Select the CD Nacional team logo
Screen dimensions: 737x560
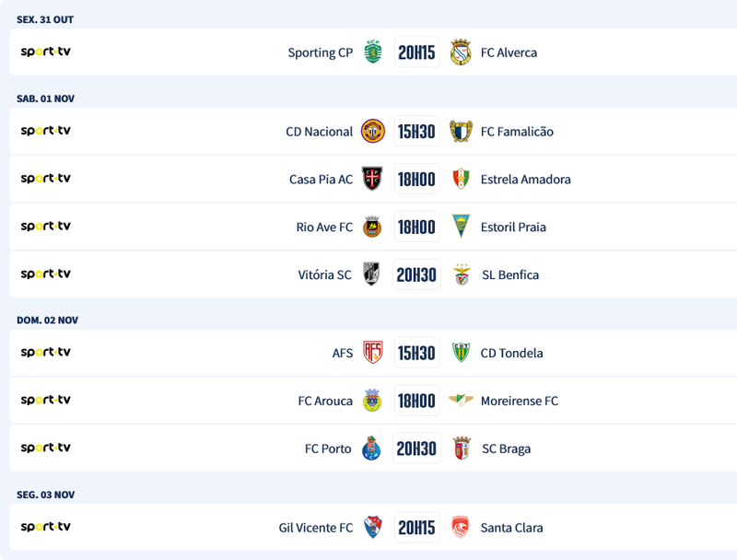pyautogui.click(x=372, y=132)
